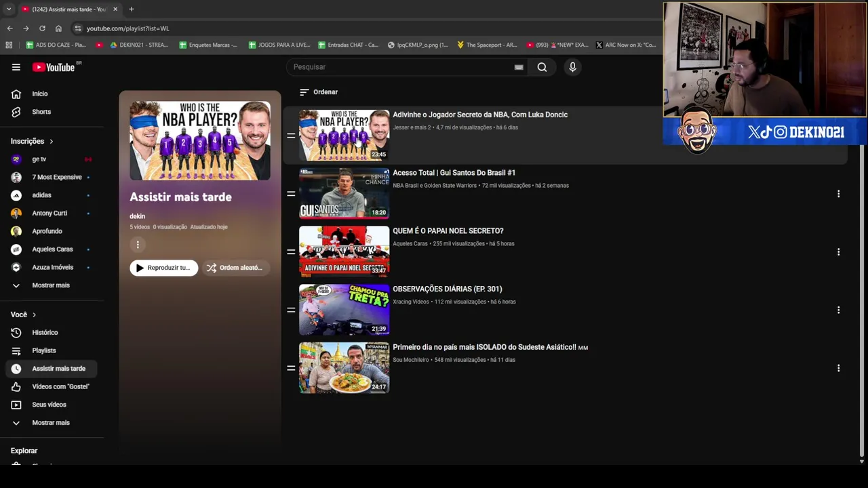
Task: Open title QUEM É O PAPAI NOEL SECRETO?
Action: point(448,231)
